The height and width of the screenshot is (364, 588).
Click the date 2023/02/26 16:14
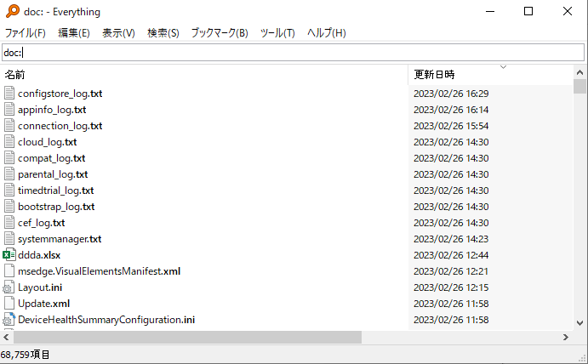[451, 110]
